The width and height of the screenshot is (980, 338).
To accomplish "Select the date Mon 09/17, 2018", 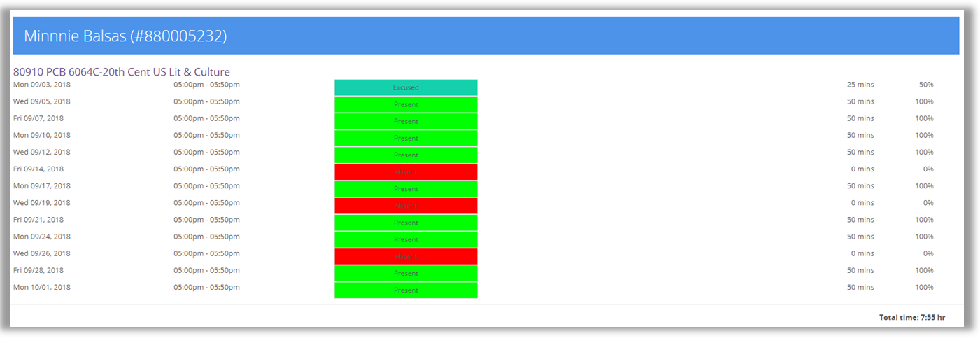I will [x=42, y=185].
